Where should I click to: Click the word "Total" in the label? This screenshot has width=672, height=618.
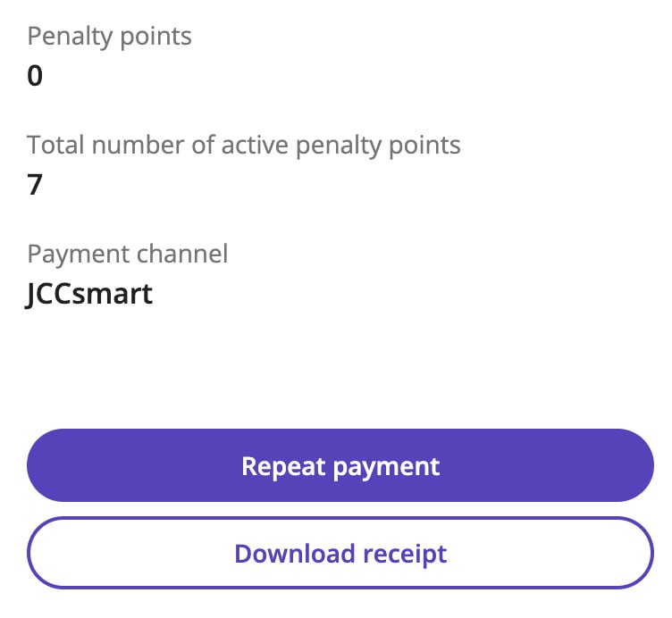click(x=55, y=145)
